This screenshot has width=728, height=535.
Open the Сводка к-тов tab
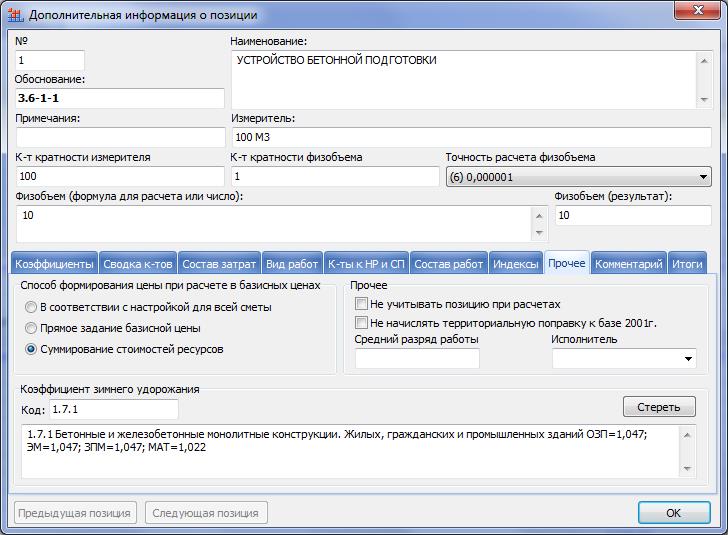[138, 264]
